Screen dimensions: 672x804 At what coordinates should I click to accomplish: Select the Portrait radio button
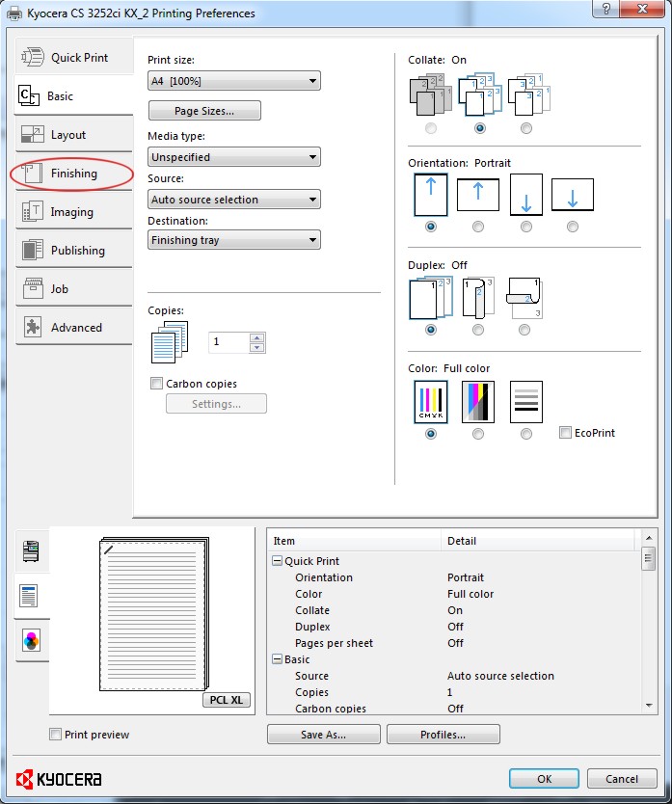431,227
